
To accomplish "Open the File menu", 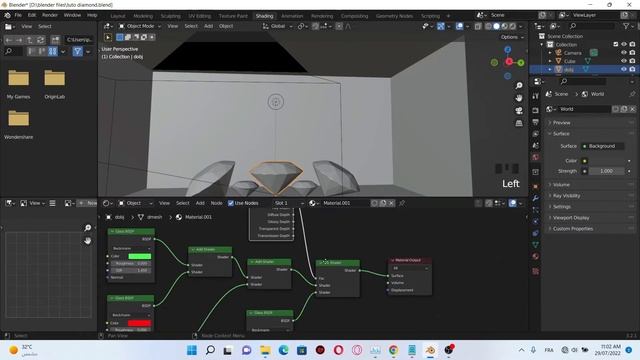I will tap(18, 15).
